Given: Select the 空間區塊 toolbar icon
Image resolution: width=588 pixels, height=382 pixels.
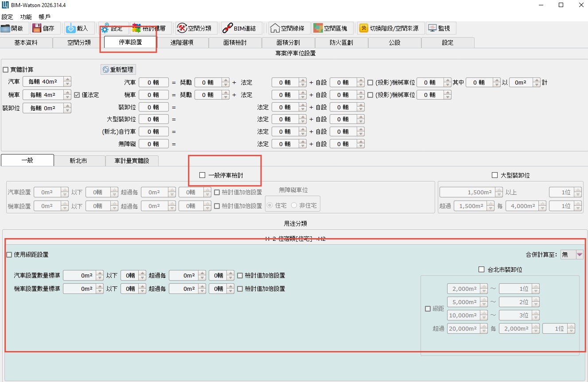Looking at the screenshot, I should 318,28.
